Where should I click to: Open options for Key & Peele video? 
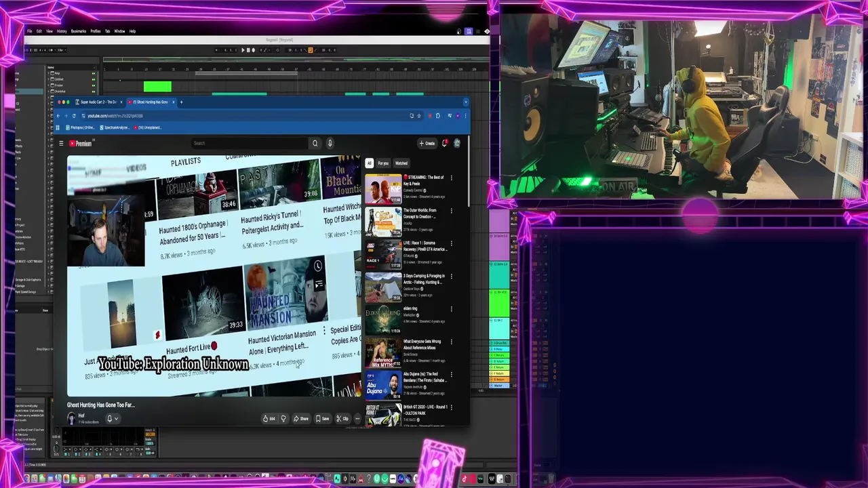452,178
